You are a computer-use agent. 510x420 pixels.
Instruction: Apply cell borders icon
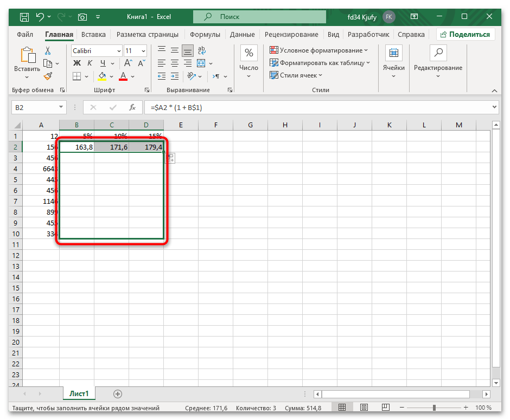click(x=76, y=76)
